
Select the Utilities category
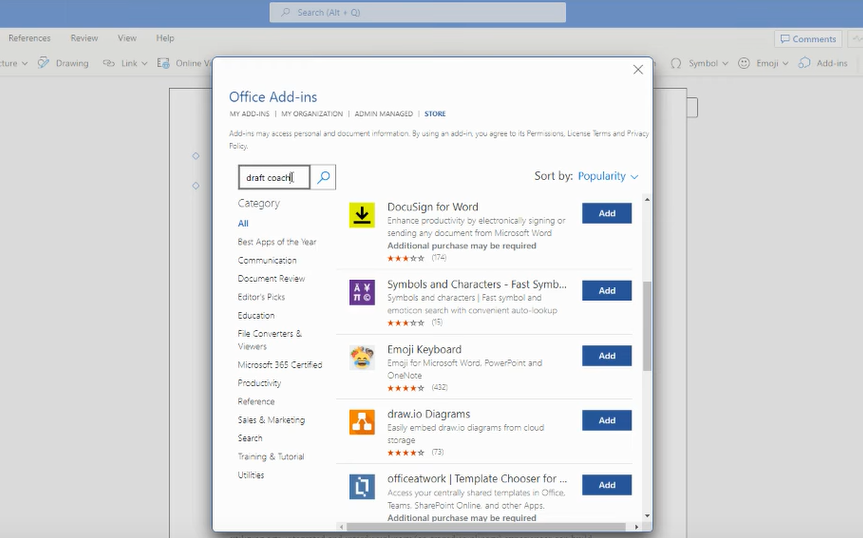[x=251, y=475]
